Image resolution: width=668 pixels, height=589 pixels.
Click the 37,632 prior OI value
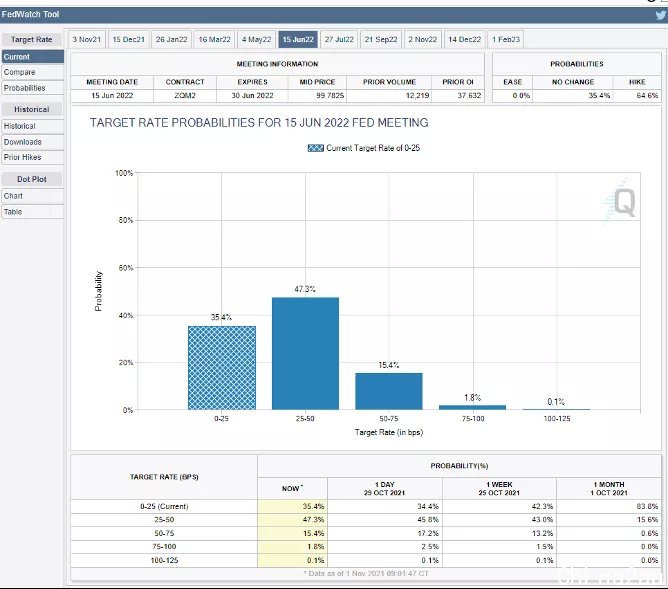coord(469,95)
